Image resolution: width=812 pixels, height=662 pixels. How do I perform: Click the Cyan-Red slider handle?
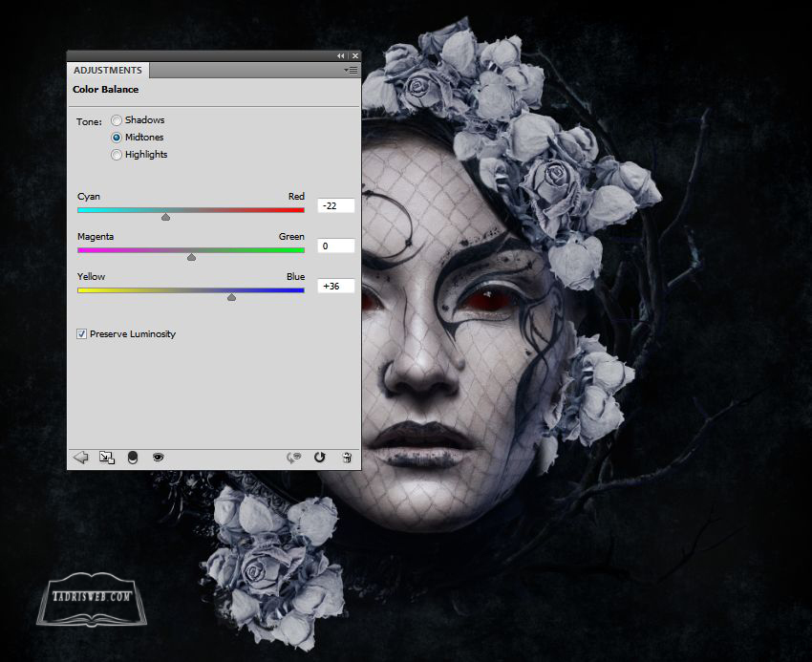click(x=165, y=217)
